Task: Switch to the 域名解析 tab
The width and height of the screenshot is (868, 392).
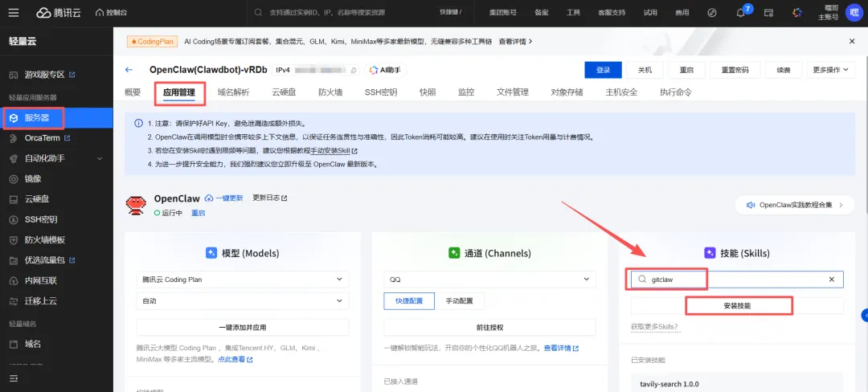Action: 233,92
